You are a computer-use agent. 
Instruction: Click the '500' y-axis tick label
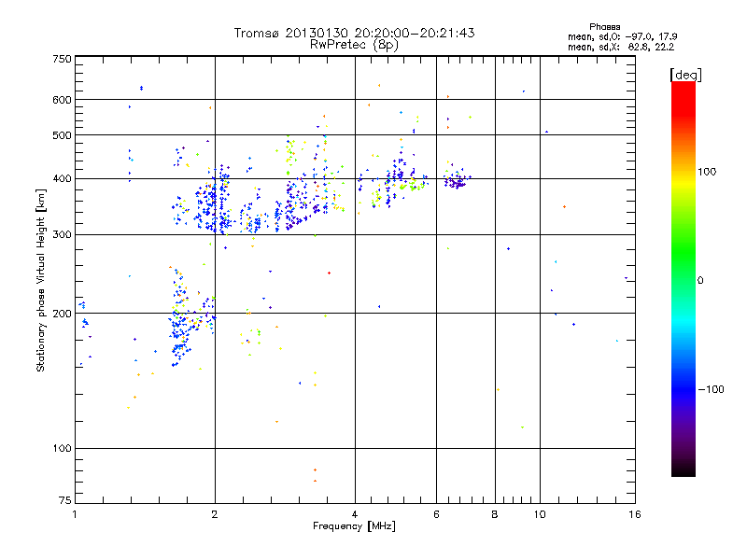point(62,135)
